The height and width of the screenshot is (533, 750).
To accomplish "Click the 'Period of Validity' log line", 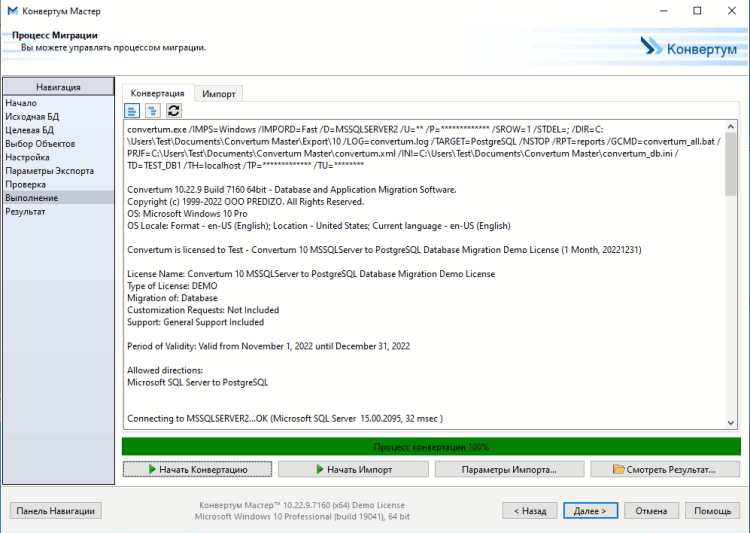I will [268, 346].
